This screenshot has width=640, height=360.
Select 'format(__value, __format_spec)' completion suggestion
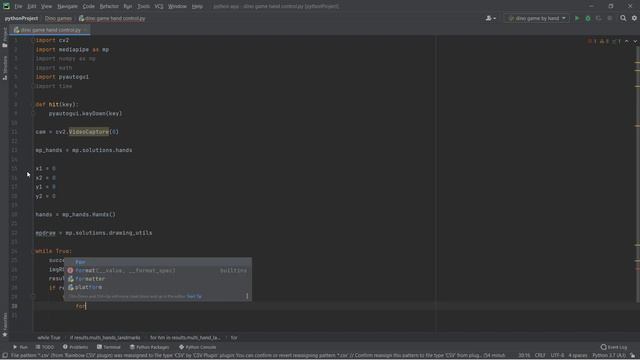(x=158, y=271)
